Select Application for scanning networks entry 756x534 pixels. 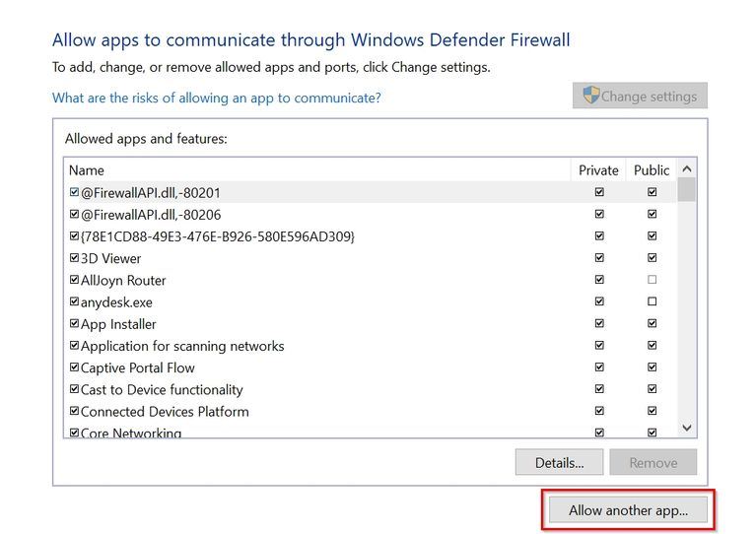tap(182, 346)
